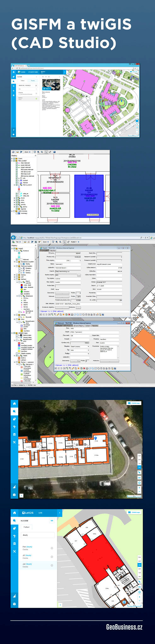Viewport: 155px width, 644px height.
Task: Collapse the Území tree node
Action: click(12, 158)
